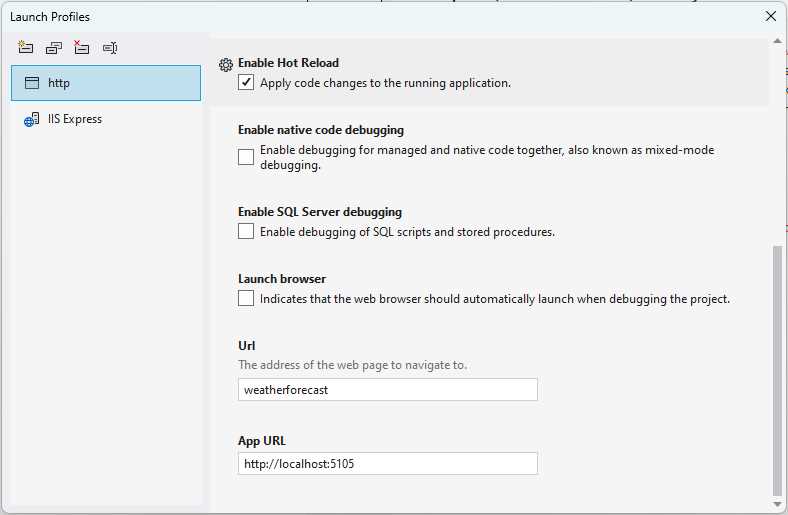Rename the selected launch profile
The image size is (788, 515).
coord(110,48)
